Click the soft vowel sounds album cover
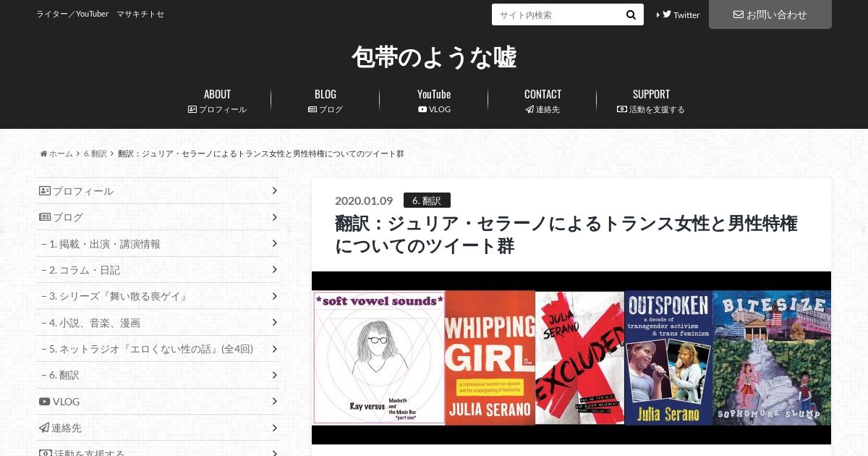 coord(379,358)
